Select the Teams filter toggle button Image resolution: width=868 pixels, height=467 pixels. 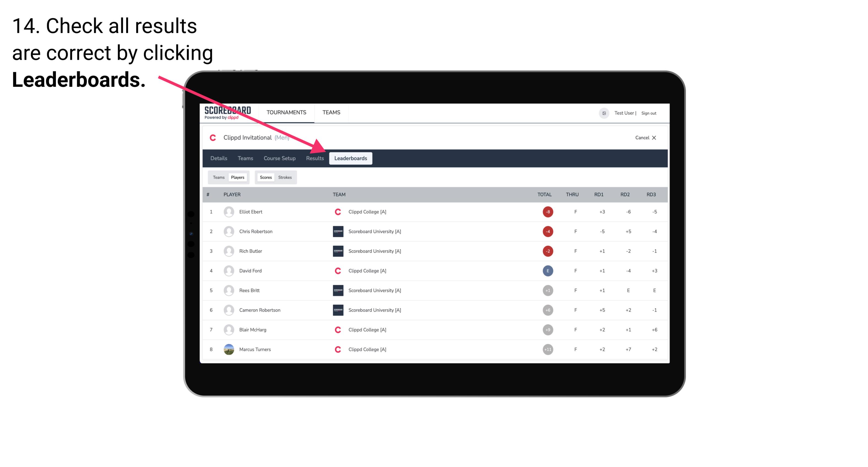pos(218,177)
